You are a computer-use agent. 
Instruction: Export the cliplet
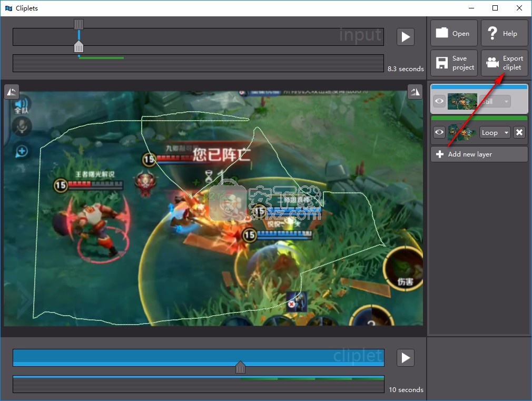pyautogui.click(x=504, y=63)
